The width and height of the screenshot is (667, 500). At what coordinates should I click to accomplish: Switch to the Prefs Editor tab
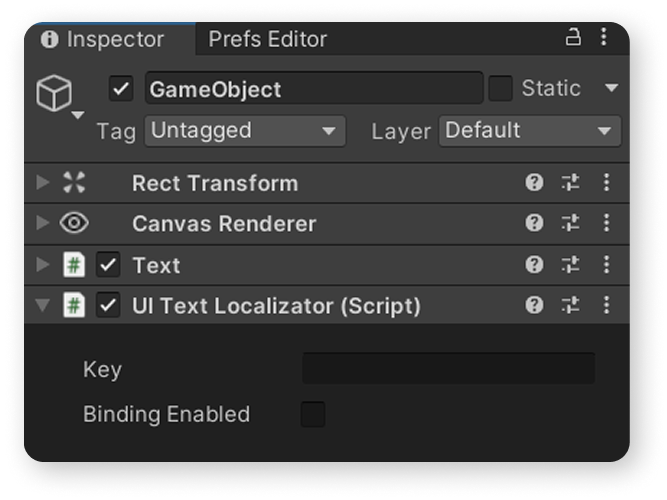coord(268,39)
